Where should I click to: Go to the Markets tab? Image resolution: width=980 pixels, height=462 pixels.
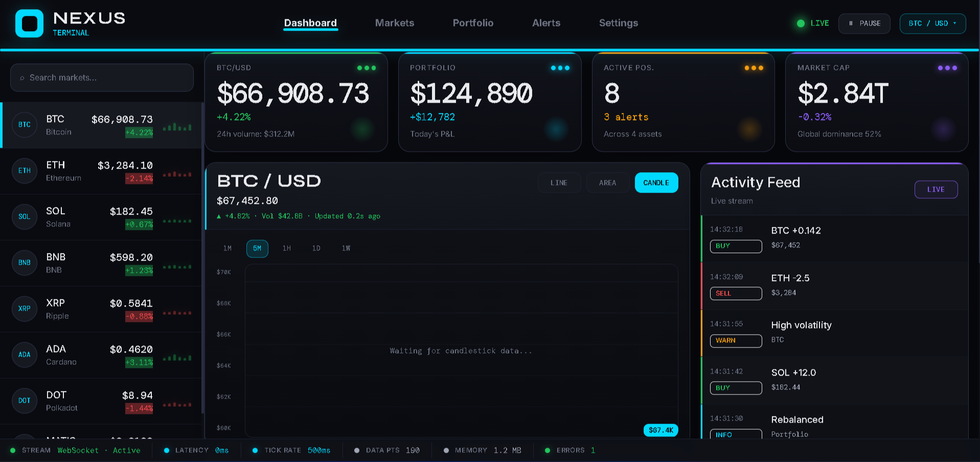click(395, 23)
